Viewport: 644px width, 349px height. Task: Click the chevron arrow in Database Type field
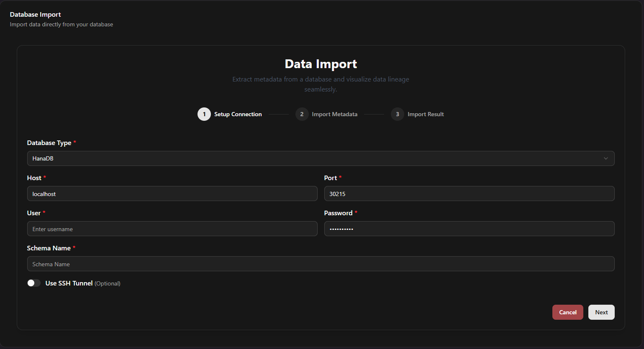[606, 158]
